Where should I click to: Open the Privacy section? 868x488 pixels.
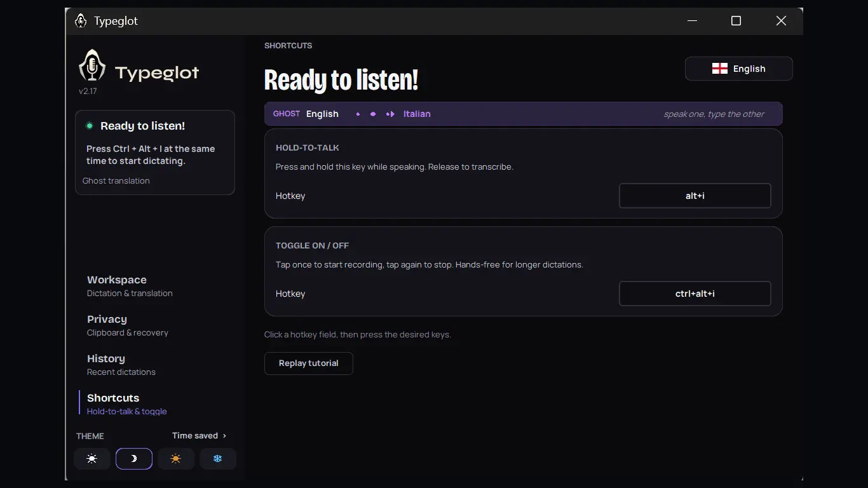tap(128, 325)
